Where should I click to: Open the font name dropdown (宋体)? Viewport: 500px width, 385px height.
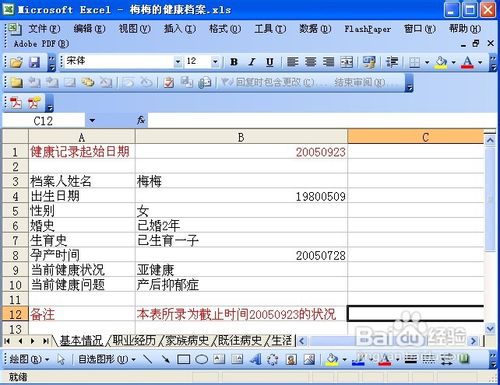point(178,62)
